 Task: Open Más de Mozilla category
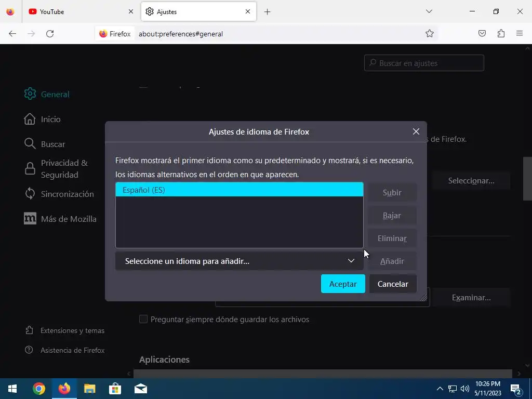click(60, 219)
